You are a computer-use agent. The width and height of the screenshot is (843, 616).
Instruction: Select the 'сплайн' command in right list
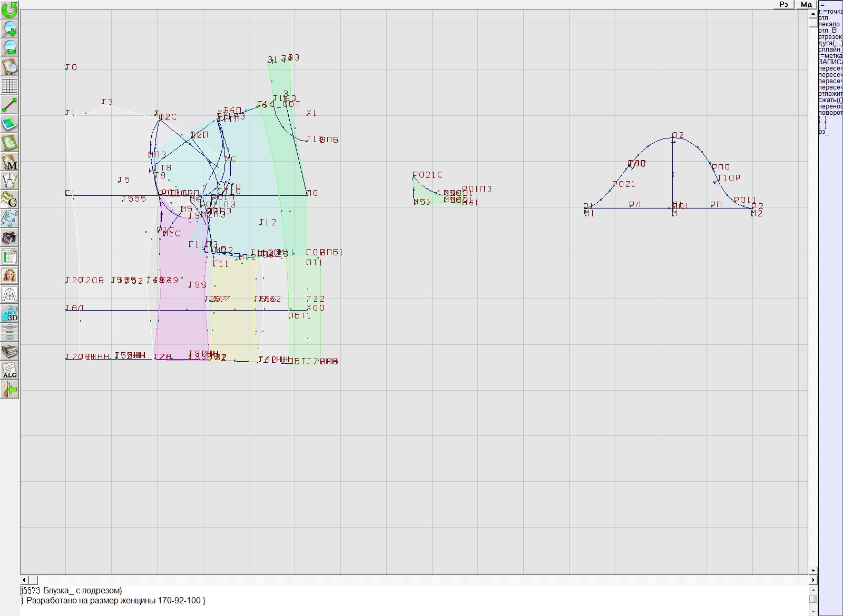[x=829, y=49]
